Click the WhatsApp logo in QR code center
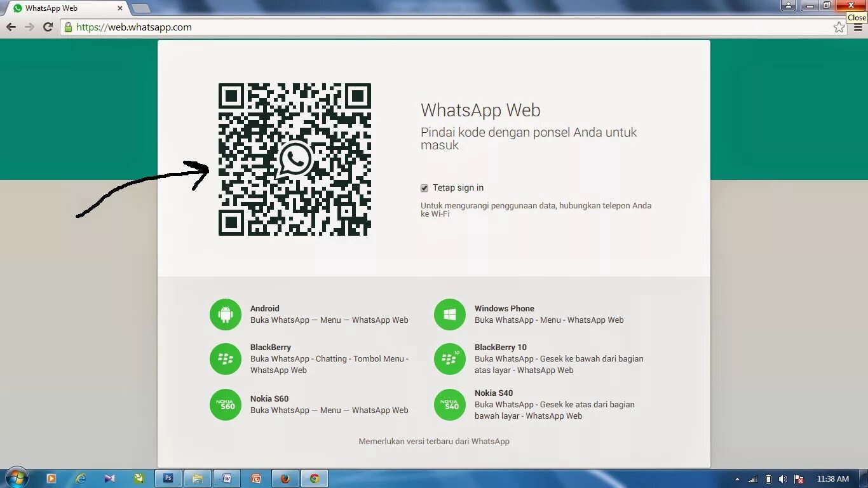 tap(295, 159)
